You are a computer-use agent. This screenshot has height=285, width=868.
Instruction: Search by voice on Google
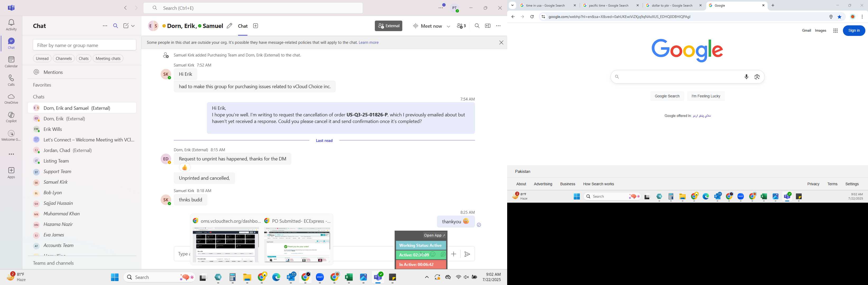(746, 77)
